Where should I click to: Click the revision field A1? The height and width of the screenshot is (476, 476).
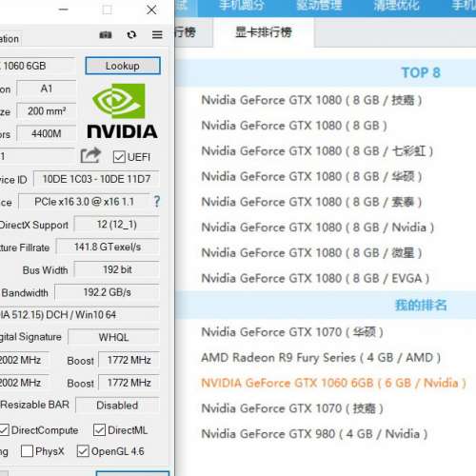47,89
